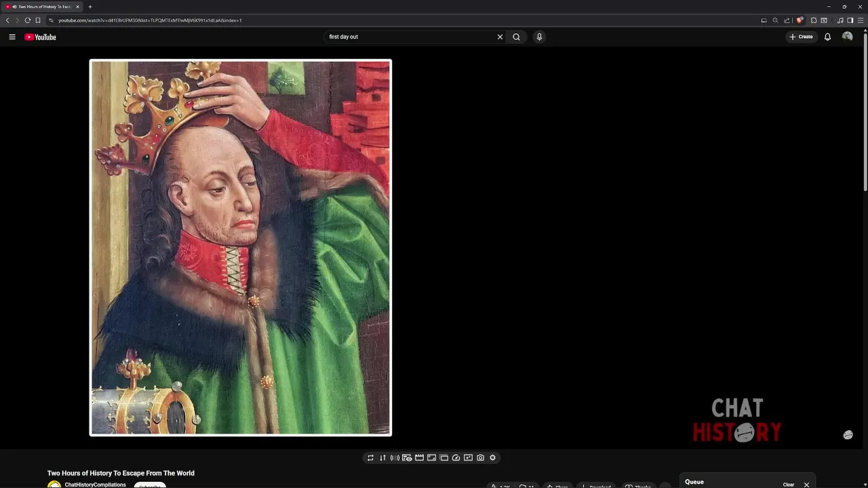The image size is (868, 488).
Task: Take a screenshot with camera icon
Action: click(480, 458)
